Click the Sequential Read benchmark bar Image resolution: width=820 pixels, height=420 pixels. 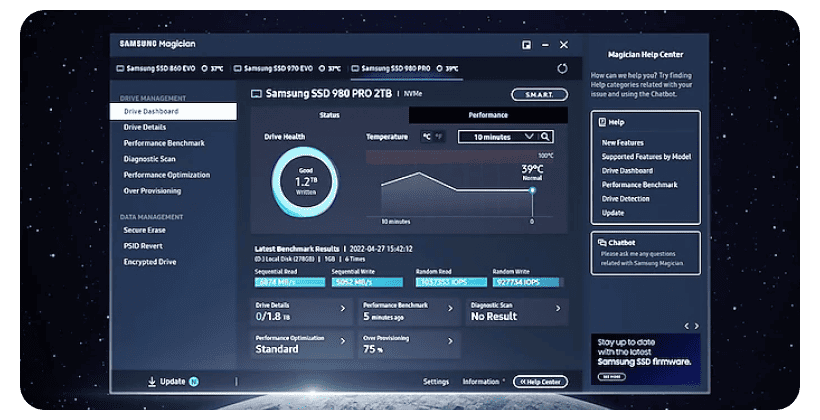point(290,282)
